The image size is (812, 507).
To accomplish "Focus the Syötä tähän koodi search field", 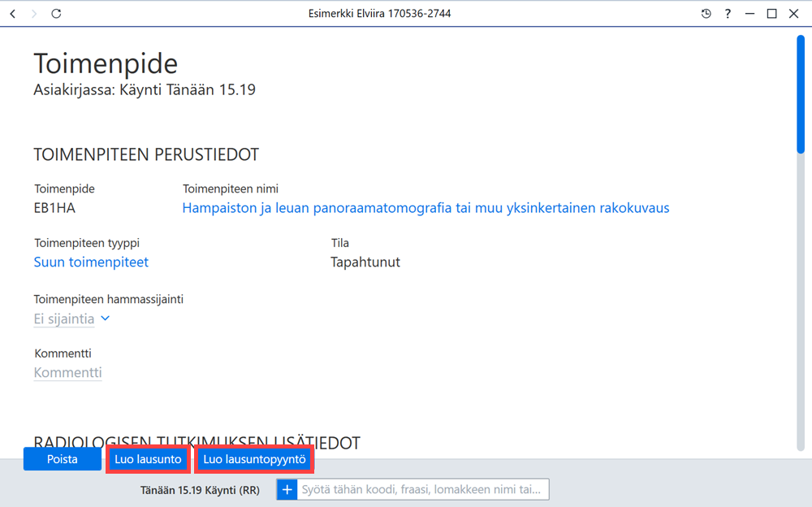I will pyautogui.click(x=422, y=489).
